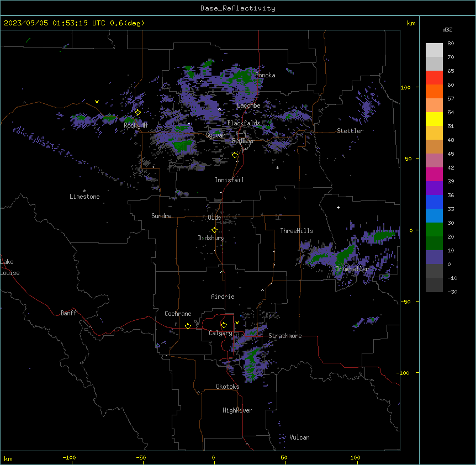This screenshot has height=465, width=476.
Task: Click the yellow station marker above Didsbury
Action: 214,230
